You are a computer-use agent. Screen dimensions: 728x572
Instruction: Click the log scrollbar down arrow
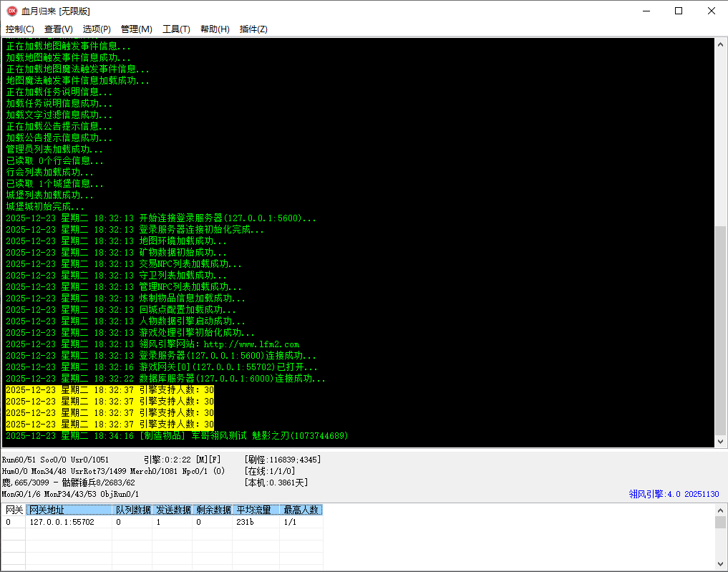[x=721, y=442]
